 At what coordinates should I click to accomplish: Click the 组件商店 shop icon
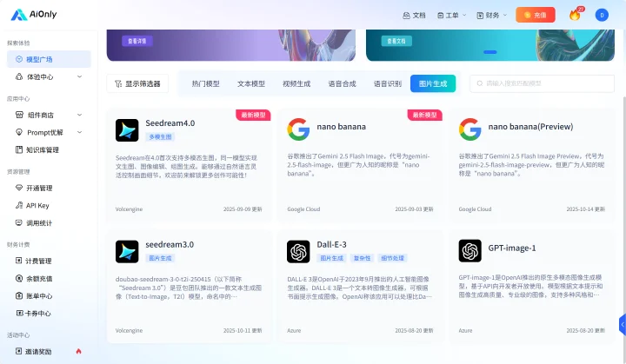pos(19,115)
